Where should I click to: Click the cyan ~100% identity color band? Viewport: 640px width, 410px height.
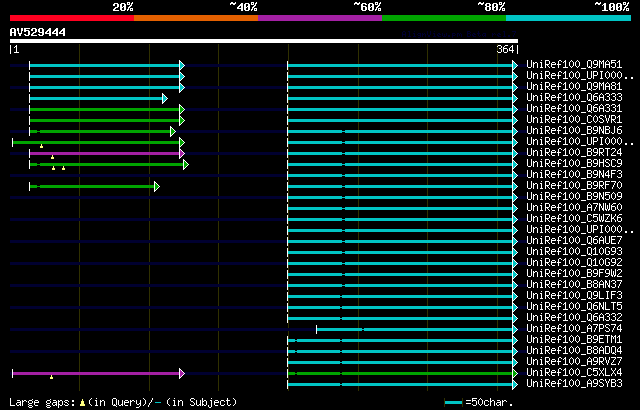point(568,18)
